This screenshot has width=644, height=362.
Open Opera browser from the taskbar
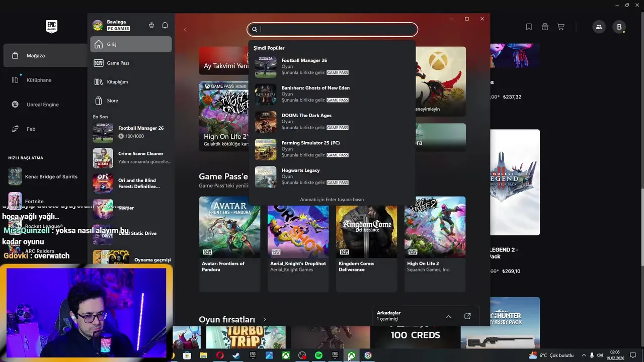(220, 355)
